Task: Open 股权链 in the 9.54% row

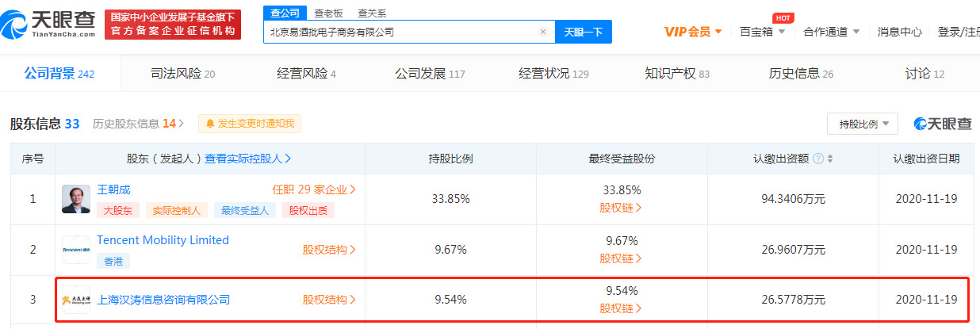Action: [x=621, y=308]
